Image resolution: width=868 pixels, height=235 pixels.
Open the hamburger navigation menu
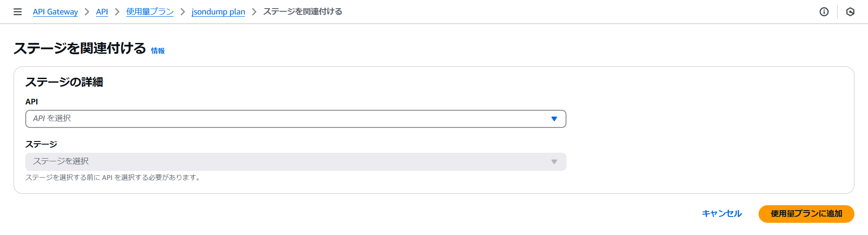tap(18, 12)
